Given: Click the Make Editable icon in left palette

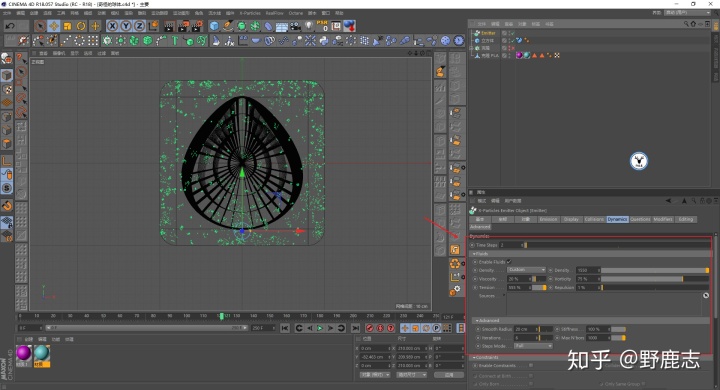Looking at the screenshot, I should point(6,58).
